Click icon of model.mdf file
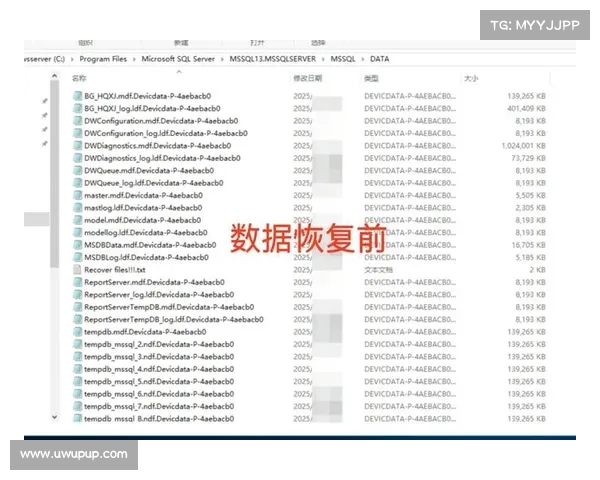The width and height of the screenshot is (600, 480). 78,220
